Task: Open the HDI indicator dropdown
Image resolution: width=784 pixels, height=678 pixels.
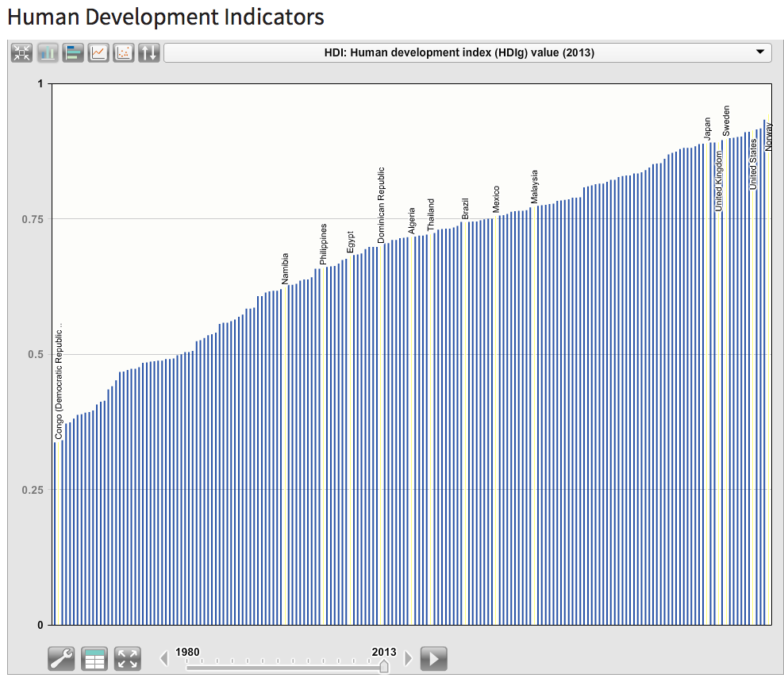Action: [x=467, y=52]
